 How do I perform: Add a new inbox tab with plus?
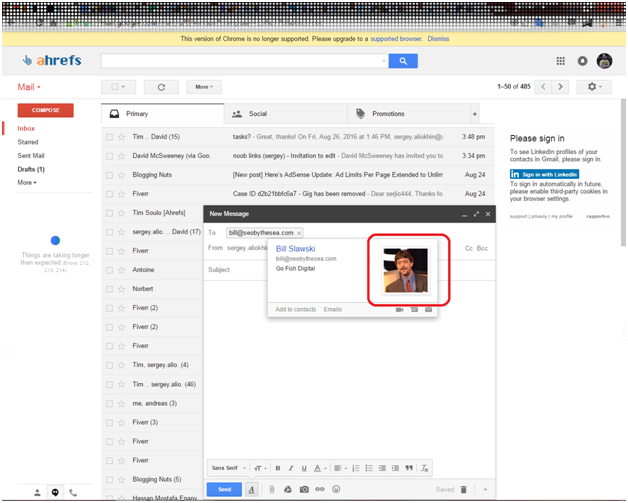click(x=475, y=114)
